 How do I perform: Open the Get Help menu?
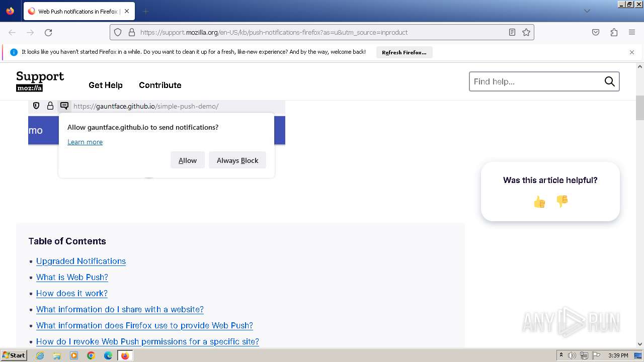(x=106, y=85)
